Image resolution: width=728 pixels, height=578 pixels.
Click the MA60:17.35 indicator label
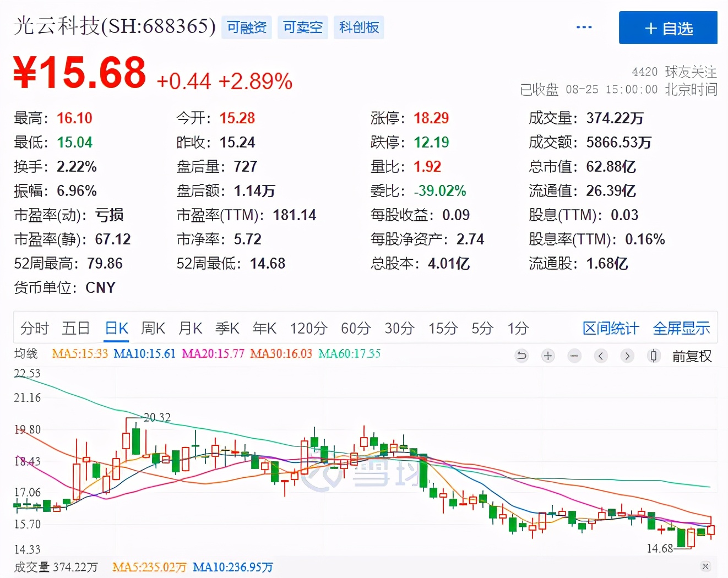[350, 353]
